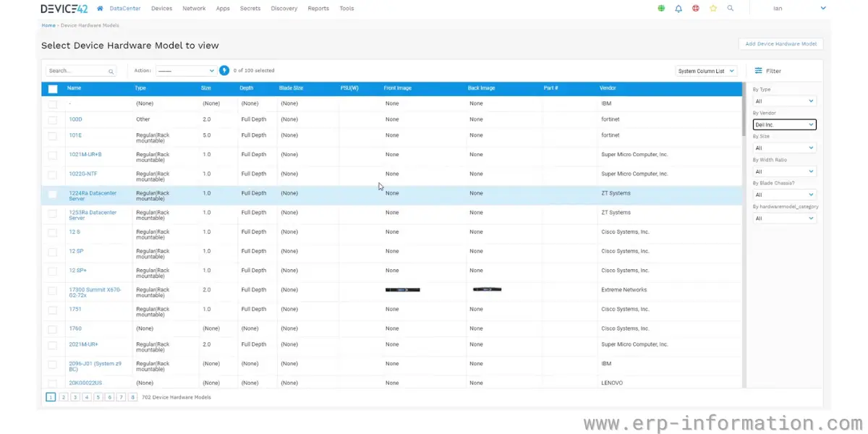Screen dimensions: 868x434
Task: Open the Network menu
Action: (194, 9)
